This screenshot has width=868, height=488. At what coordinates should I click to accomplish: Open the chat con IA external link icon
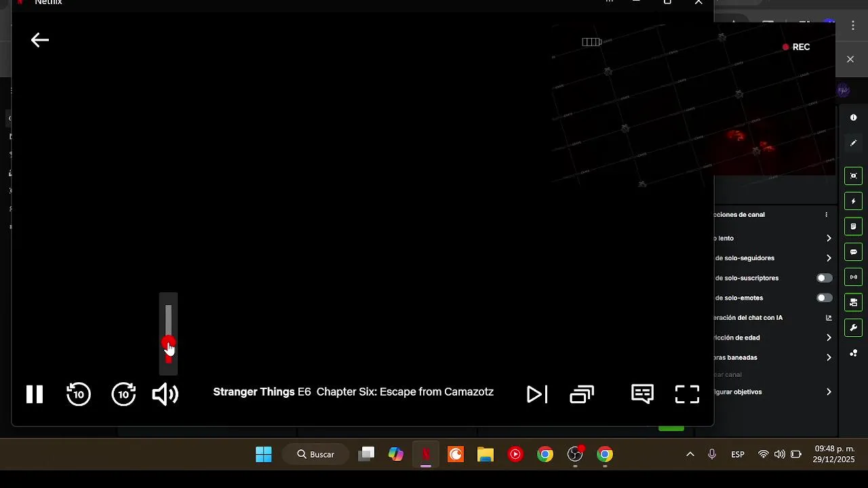[x=829, y=317]
